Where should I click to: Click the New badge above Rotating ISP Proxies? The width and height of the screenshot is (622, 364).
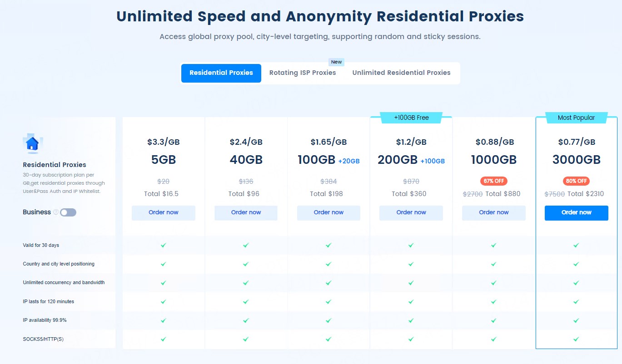(336, 62)
